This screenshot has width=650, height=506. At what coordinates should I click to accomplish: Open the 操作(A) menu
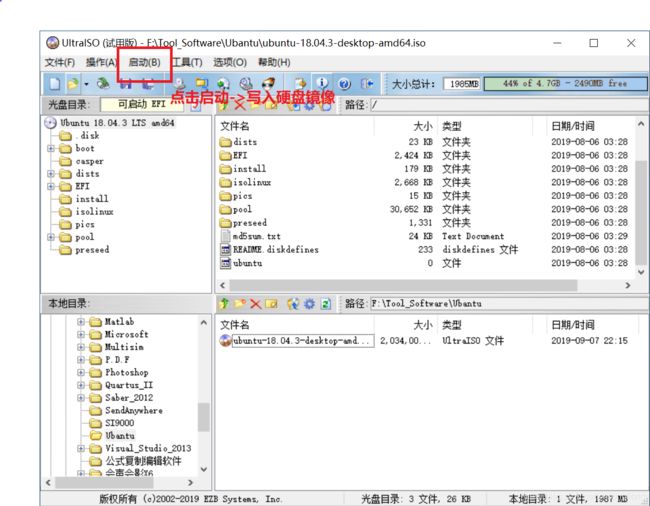coord(101,63)
